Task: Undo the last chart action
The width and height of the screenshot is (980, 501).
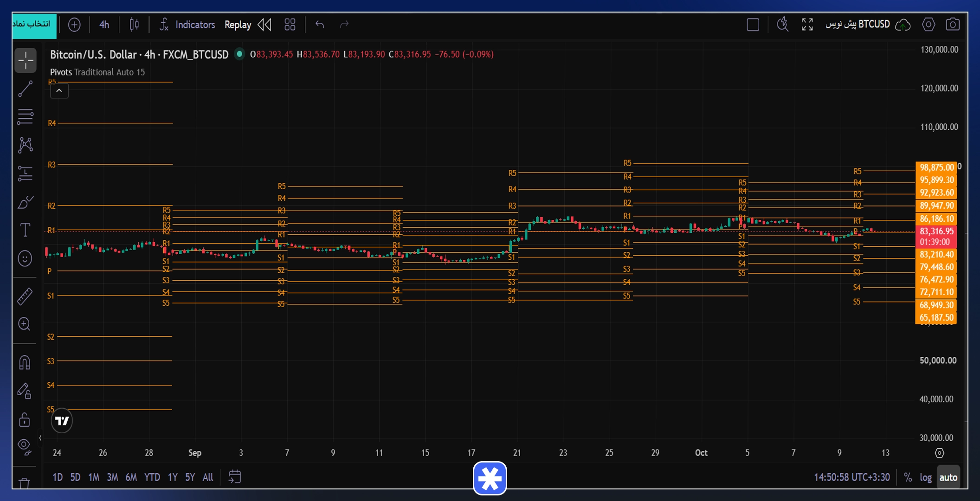Action: pyautogui.click(x=320, y=25)
